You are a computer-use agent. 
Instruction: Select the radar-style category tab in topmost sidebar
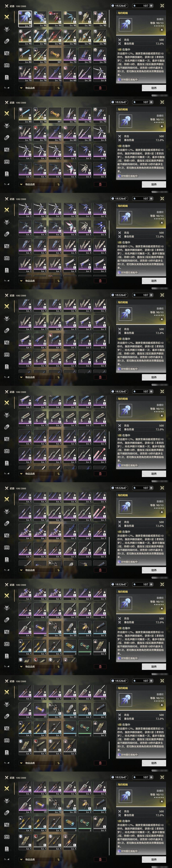[x=6, y=53]
